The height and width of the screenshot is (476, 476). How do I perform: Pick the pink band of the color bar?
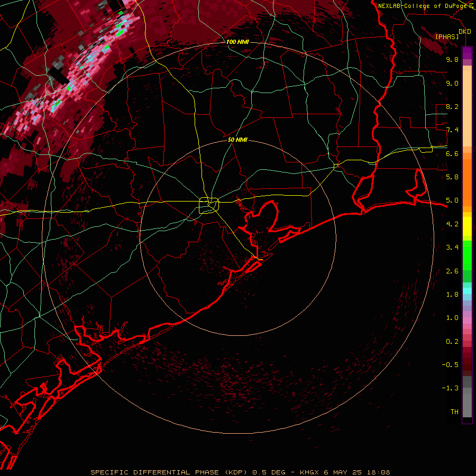(467, 321)
